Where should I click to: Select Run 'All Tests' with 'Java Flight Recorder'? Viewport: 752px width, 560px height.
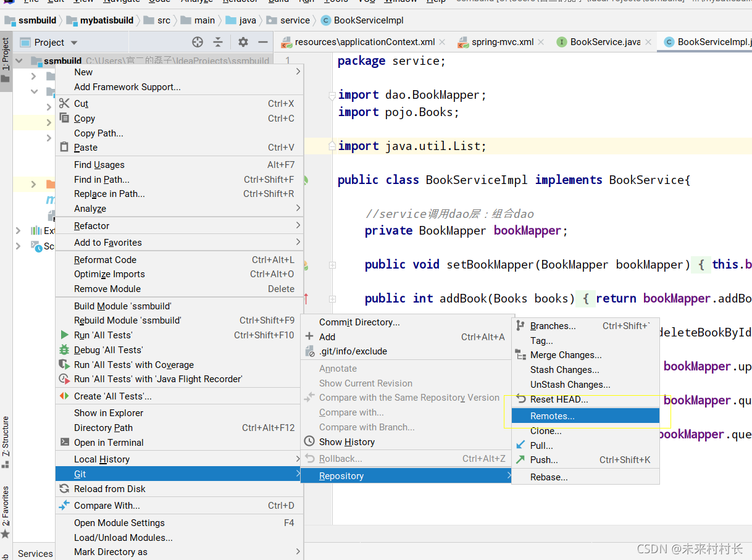pos(180,379)
